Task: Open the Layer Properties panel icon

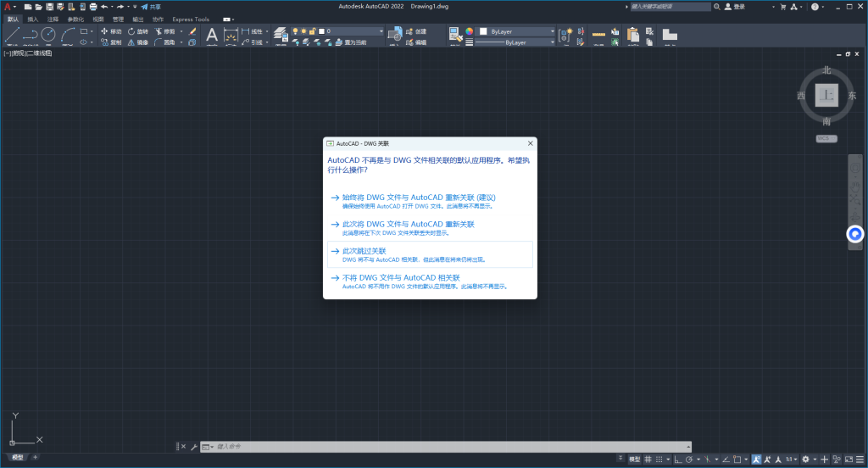Action: [x=281, y=34]
